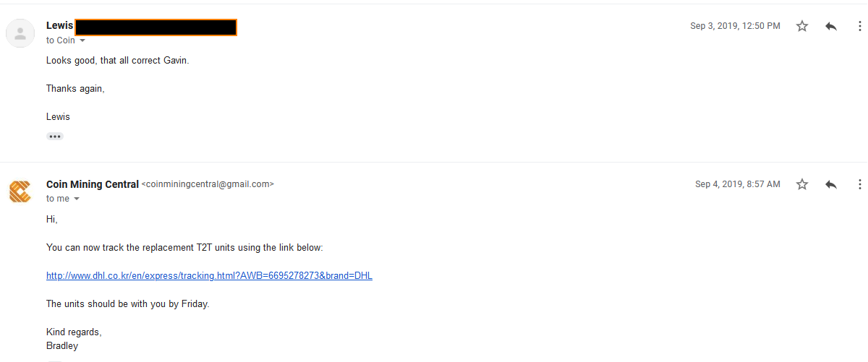Click Lewis's gray profile avatar
Viewport: 868px width, 362px height.
pos(20,33)
